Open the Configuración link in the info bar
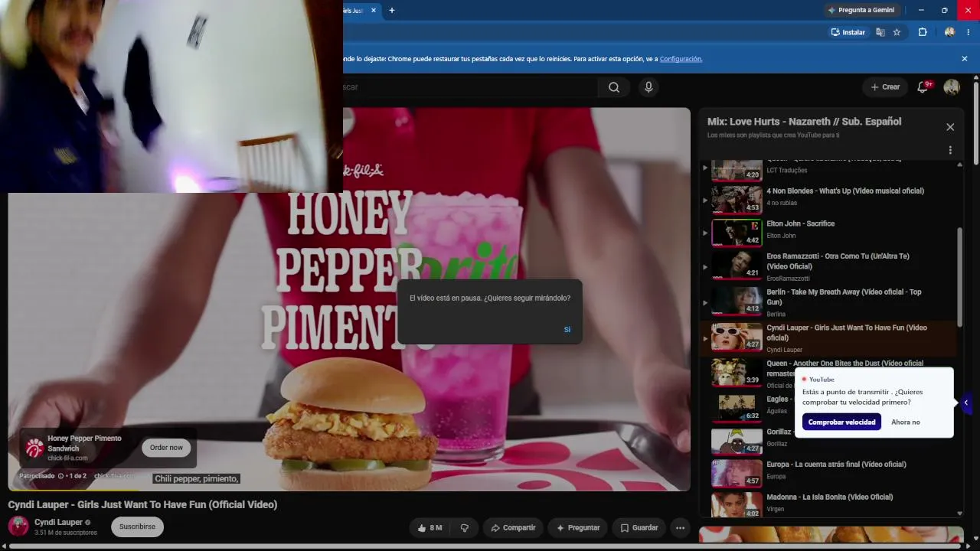The image size is (980, 551). tap(681, 59)
